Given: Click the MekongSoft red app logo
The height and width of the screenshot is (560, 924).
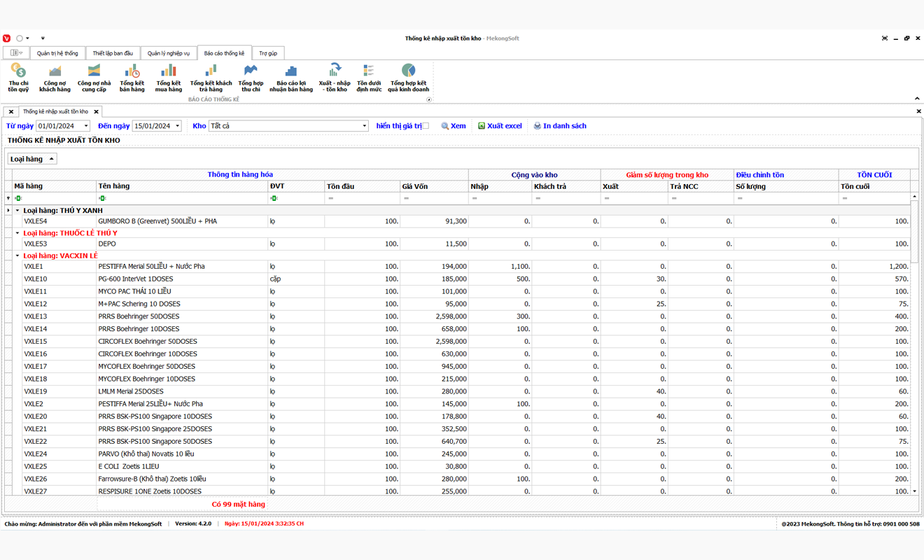Looking at the screenshot, I should [7, 38].
